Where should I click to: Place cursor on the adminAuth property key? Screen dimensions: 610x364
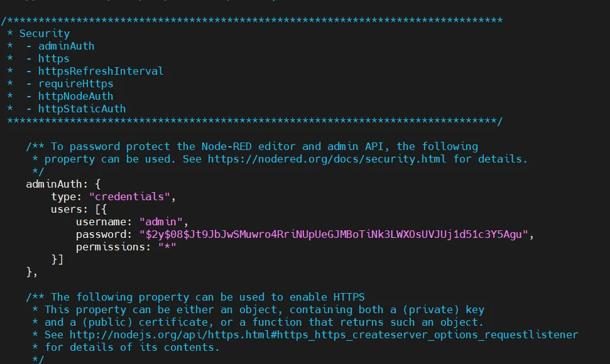coord(57,184)
